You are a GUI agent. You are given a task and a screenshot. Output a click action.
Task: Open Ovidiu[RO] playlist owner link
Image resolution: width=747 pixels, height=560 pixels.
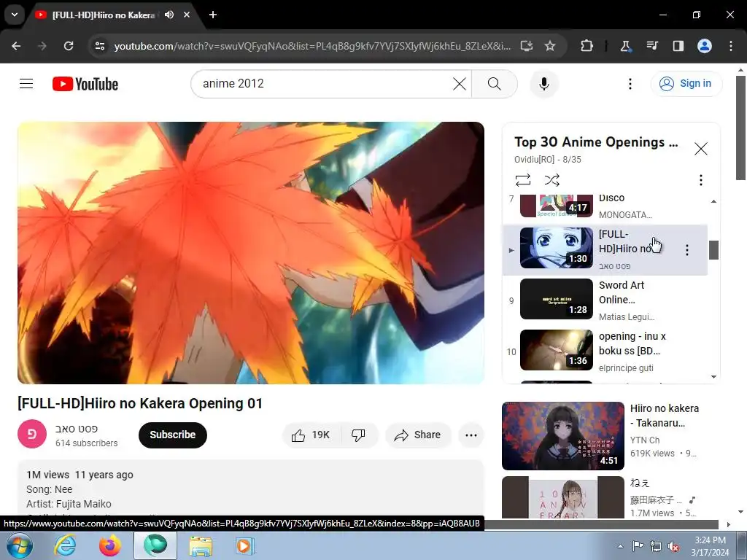click(x=534, y=160)
